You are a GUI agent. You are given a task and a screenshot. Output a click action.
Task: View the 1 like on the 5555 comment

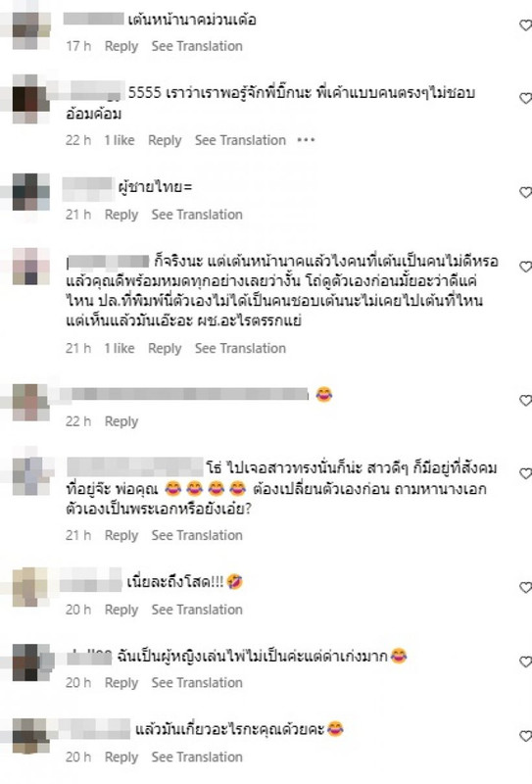coord(119,140)
